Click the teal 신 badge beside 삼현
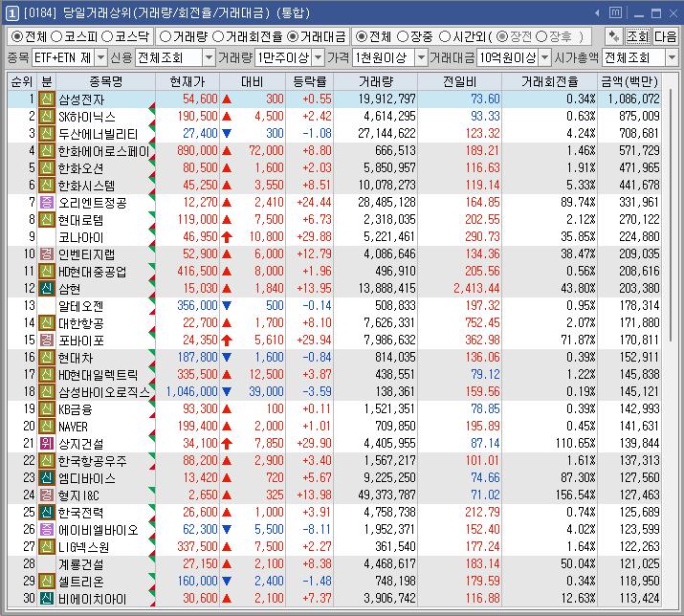684x616 pixels. click(x=47, y=288)
